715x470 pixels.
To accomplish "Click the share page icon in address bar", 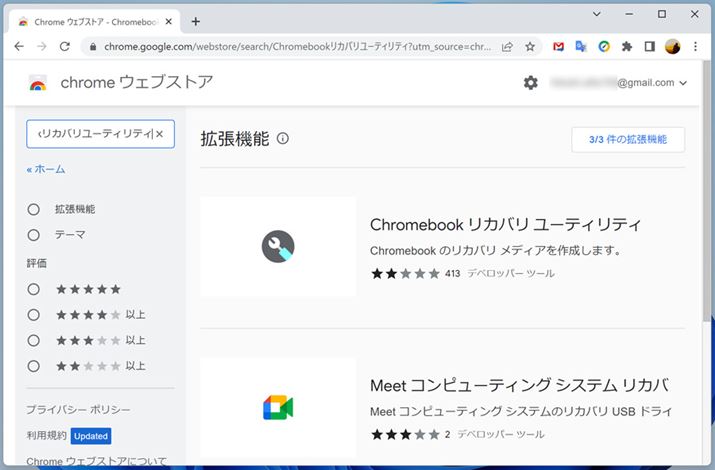I will (508, 46).
